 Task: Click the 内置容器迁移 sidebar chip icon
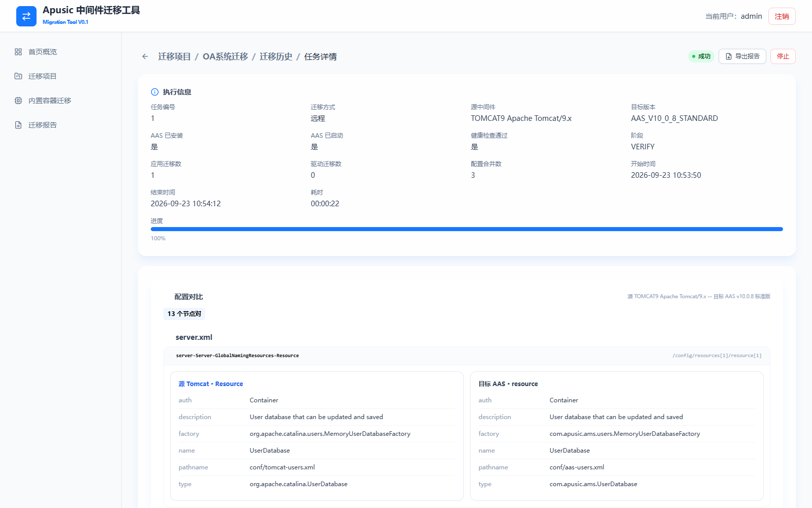tap(18, 101)
